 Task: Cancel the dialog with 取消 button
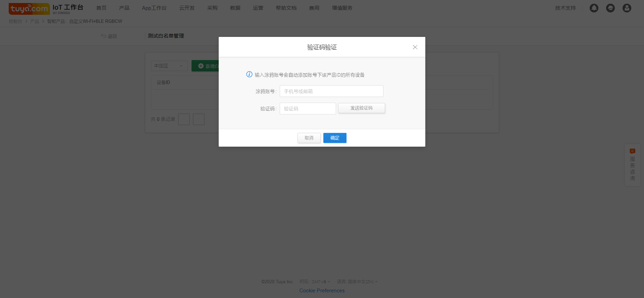tap(309, 138)
